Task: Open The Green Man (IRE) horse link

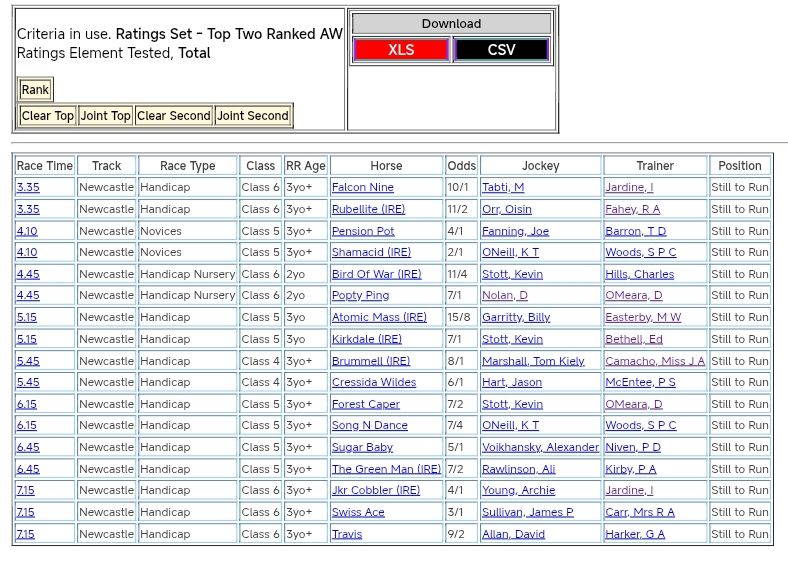Action: (386, 470)
